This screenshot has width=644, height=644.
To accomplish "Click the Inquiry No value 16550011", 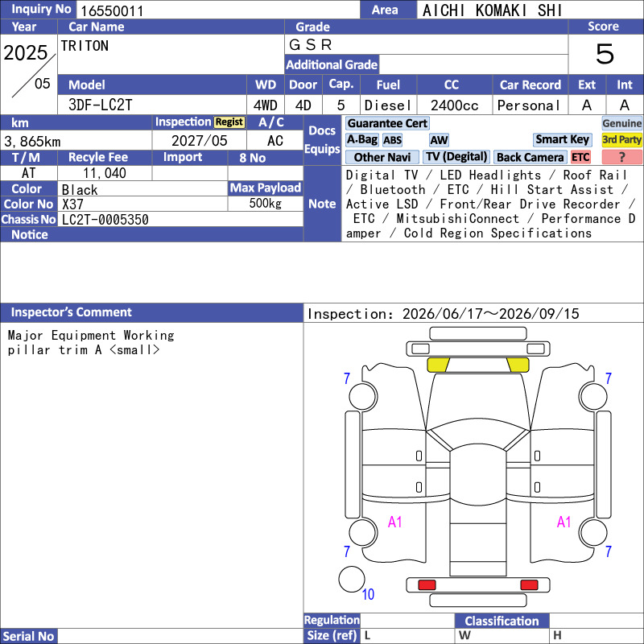I will 112,11.
